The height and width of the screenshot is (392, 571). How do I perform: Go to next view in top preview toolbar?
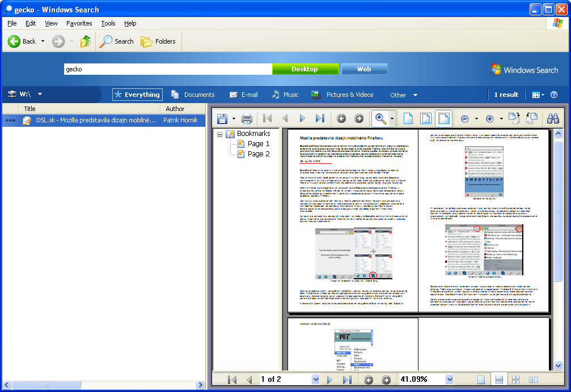(359, 118)
